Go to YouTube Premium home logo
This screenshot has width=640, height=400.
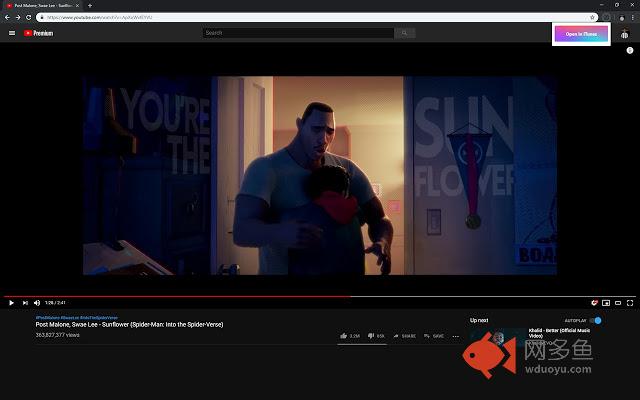pos(38,33)
